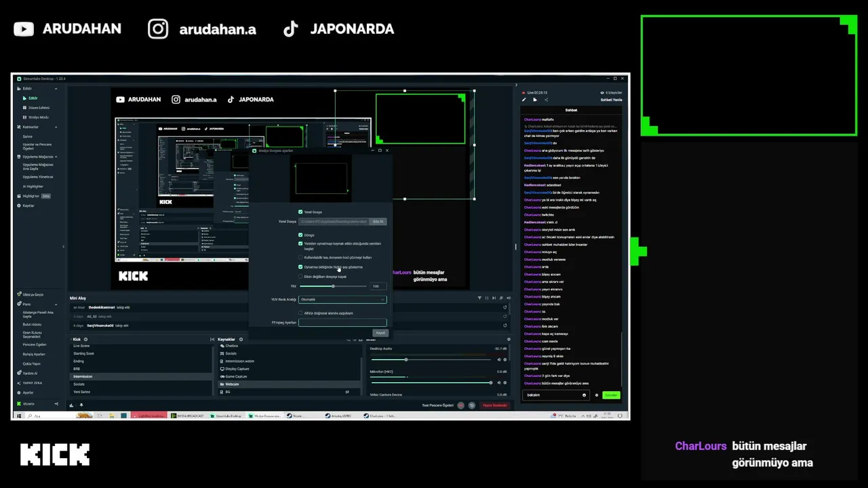This screenshot has width=868, height=488.
Task: Click the notifications bell in the footer
Action: pyautogui.click(x=81, y=405)
